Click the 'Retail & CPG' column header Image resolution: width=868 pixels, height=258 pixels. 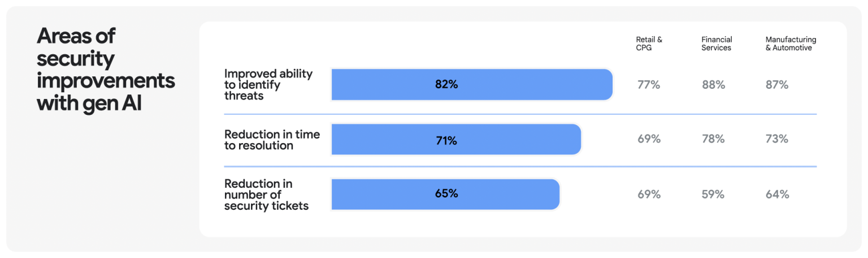(x=649, y=44)
